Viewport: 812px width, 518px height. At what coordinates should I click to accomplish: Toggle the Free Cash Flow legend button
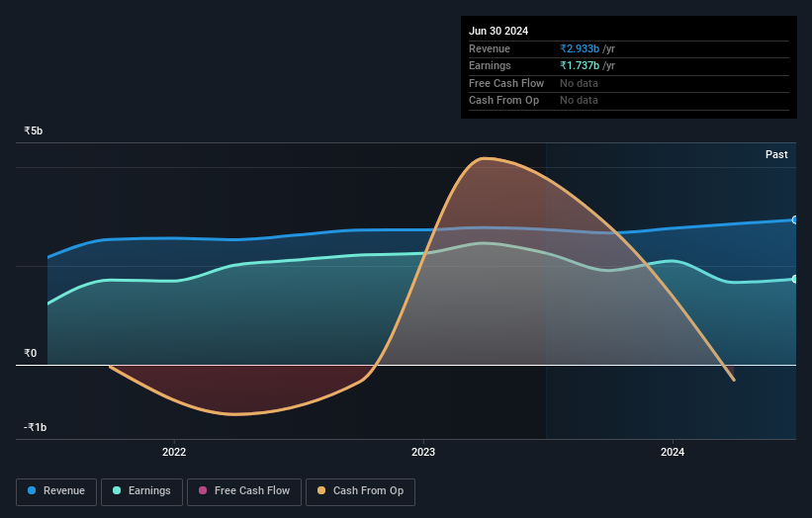(x=244, y=491)
